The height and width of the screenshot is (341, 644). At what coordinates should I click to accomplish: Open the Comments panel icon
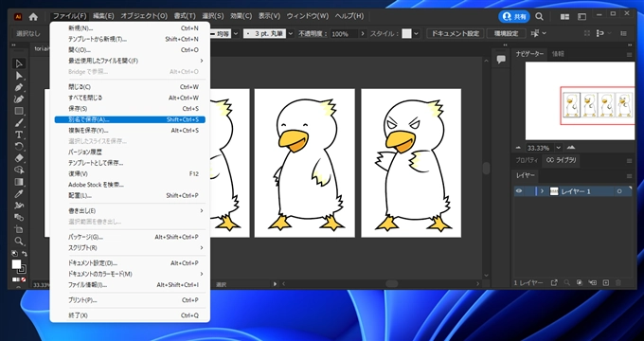point(501,59)
